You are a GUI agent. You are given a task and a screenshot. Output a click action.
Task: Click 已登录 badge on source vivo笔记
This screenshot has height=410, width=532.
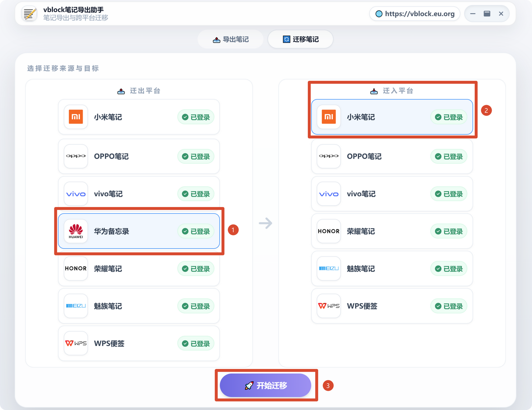196,194
